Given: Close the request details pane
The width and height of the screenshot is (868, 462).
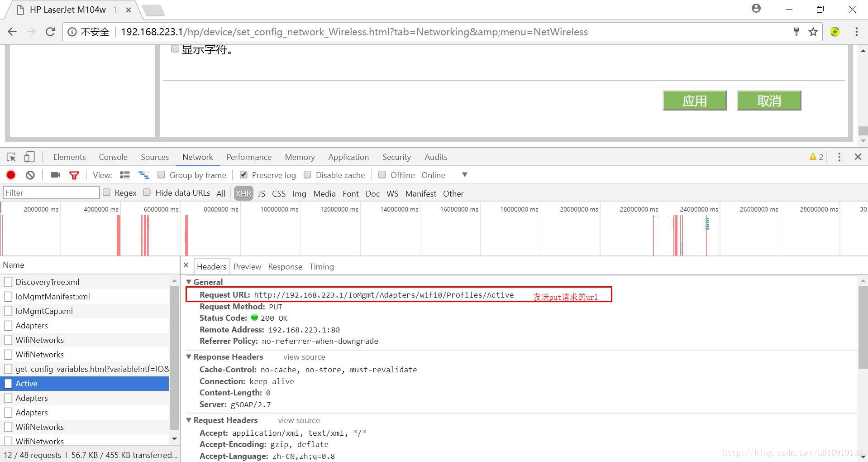Looking at the screenshot, I should tap(186, 265).
